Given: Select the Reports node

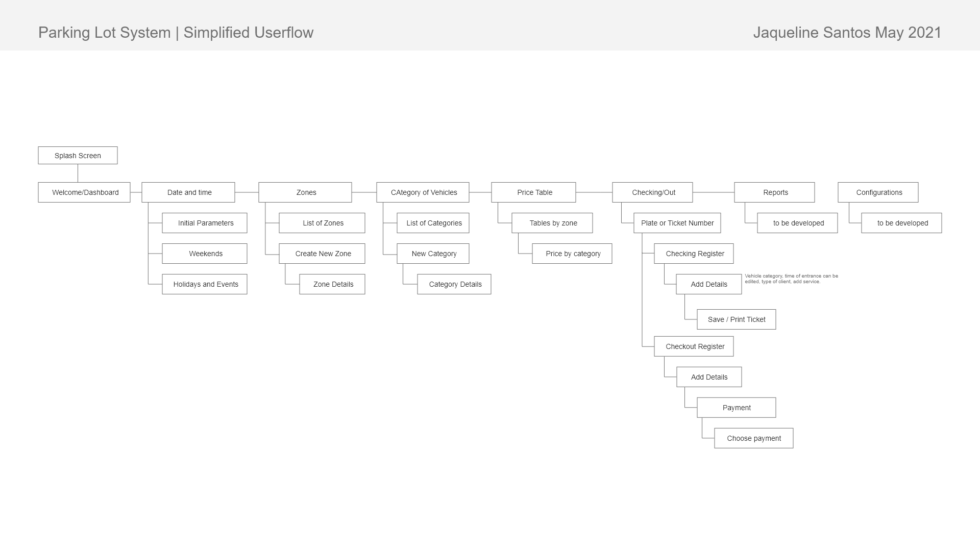Looking at the screenshot, I should (774, 192).
